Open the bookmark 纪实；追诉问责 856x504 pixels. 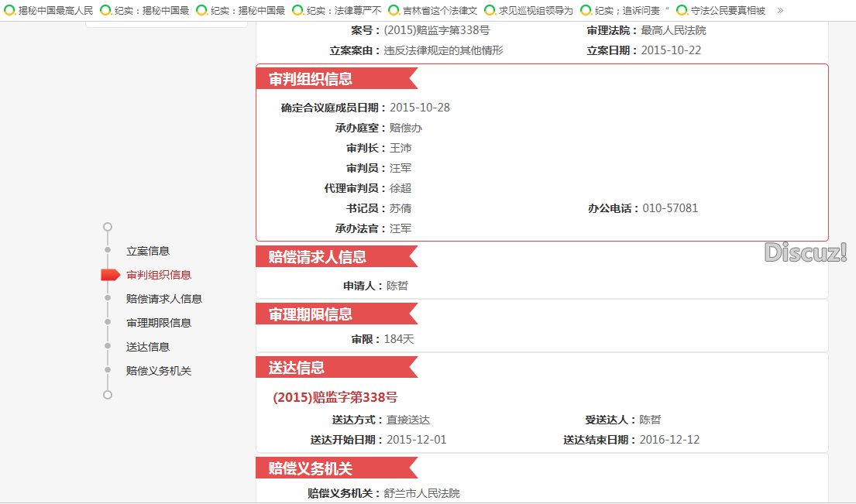click(x=626, y=10)
